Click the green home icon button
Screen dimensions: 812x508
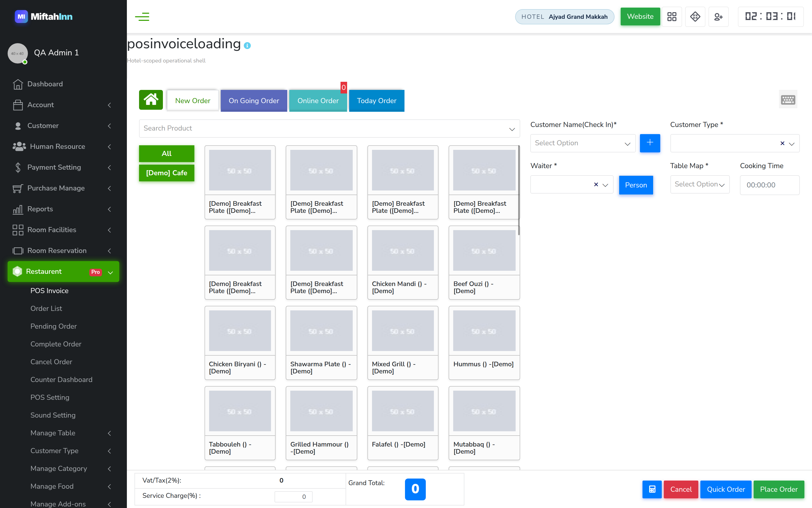pos(151,100)
